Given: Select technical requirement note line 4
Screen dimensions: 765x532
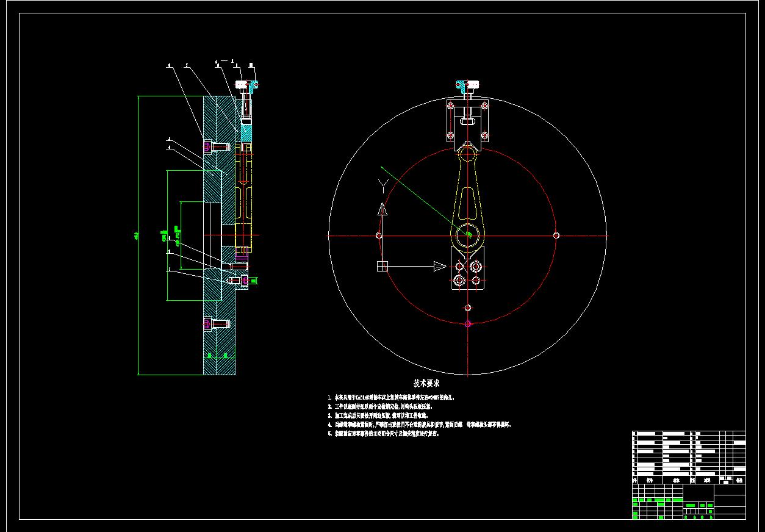Looking at the screenshot, I should click(419, 425).
